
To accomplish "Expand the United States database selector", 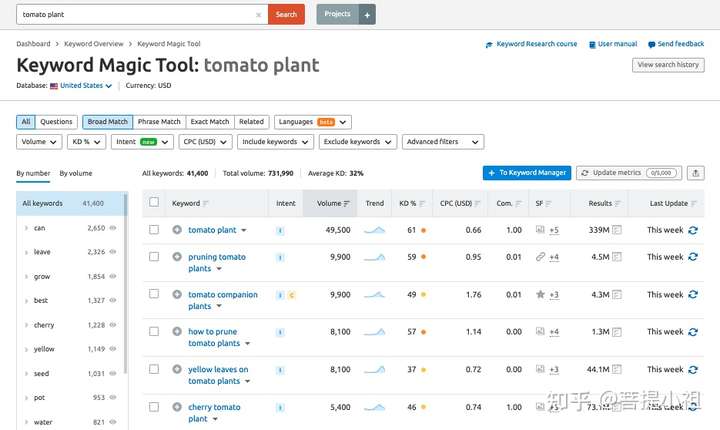I will point(81,85).
